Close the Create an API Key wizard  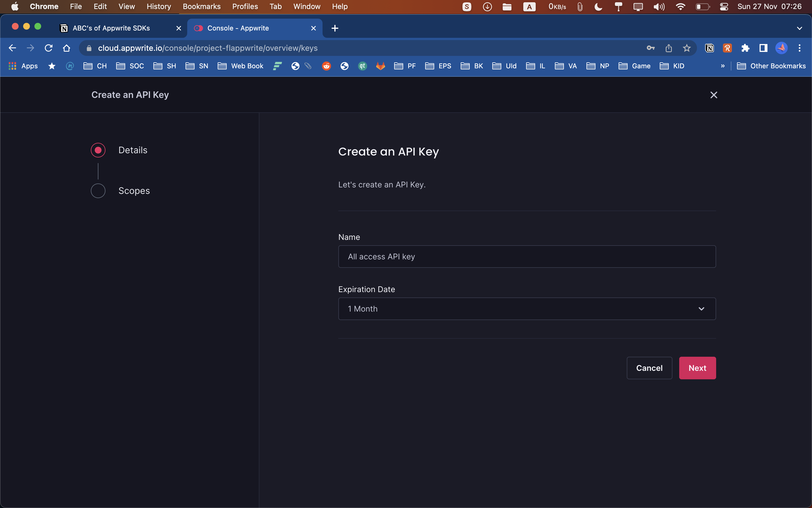coord(714,95)
